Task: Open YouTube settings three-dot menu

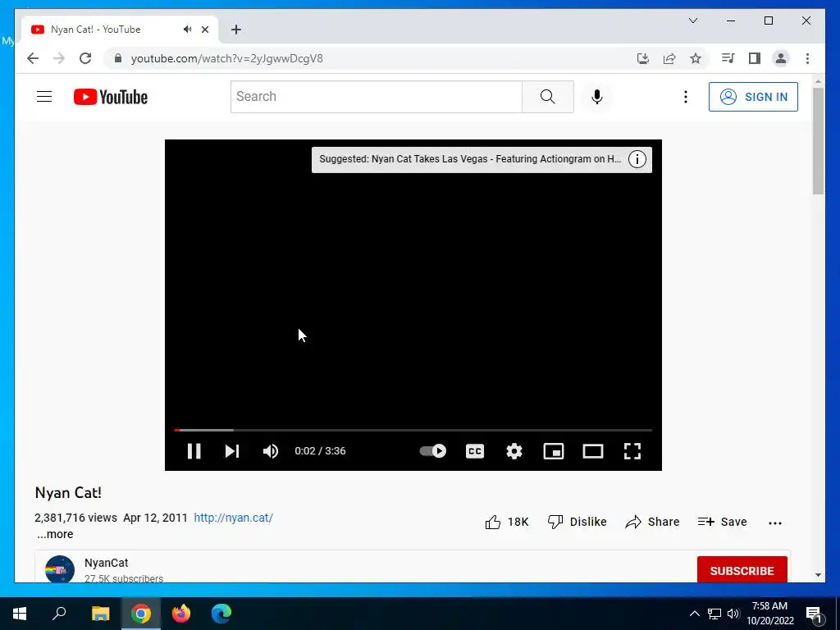Action: (x=686, y=97)
